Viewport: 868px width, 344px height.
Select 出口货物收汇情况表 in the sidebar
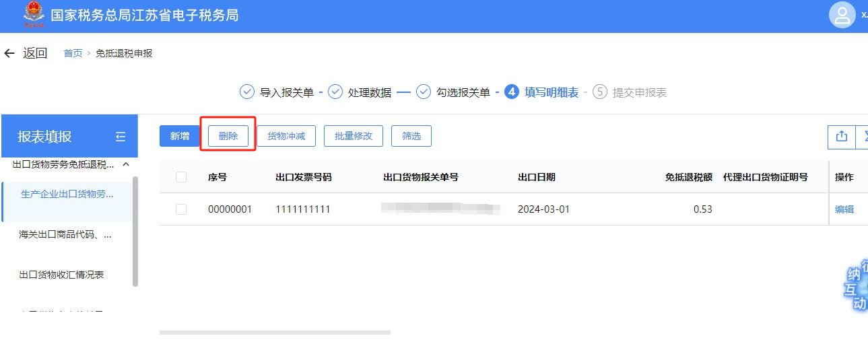pos(61,275)
